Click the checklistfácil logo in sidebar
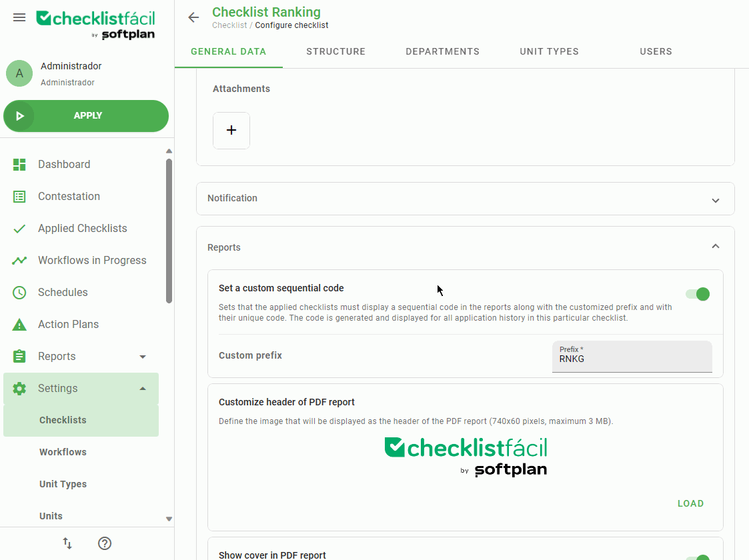Viewport: 749px width, 560px height. [x=96, y=25]
